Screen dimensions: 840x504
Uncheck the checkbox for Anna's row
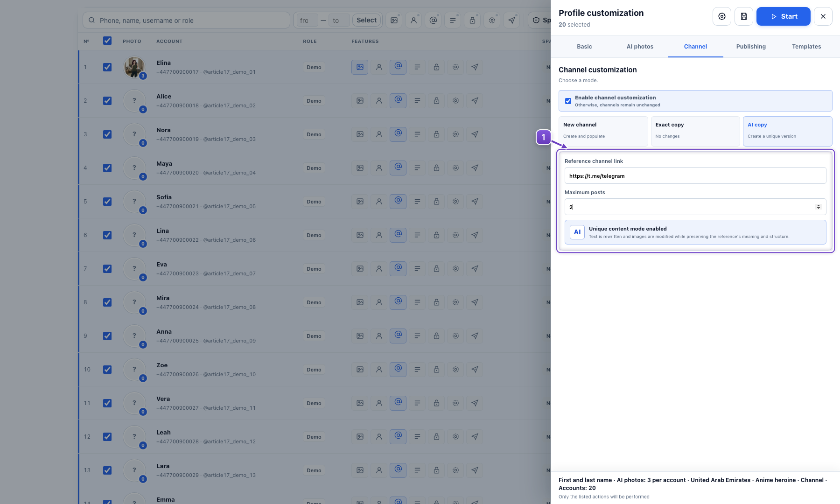point(107,336)
